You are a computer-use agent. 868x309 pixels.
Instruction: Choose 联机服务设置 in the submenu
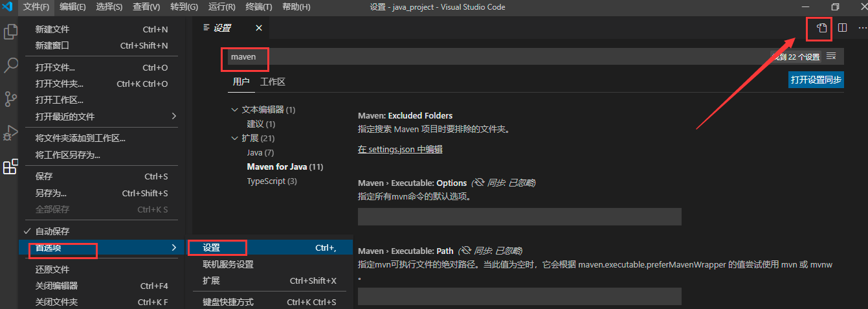tap(270, 264)
